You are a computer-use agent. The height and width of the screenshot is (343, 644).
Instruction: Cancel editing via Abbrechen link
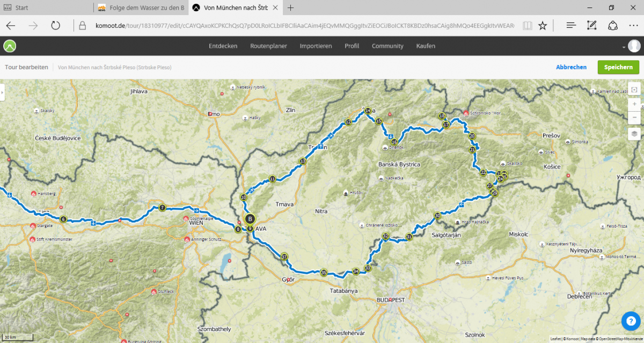pyautogui.click(x=571, y=67)
